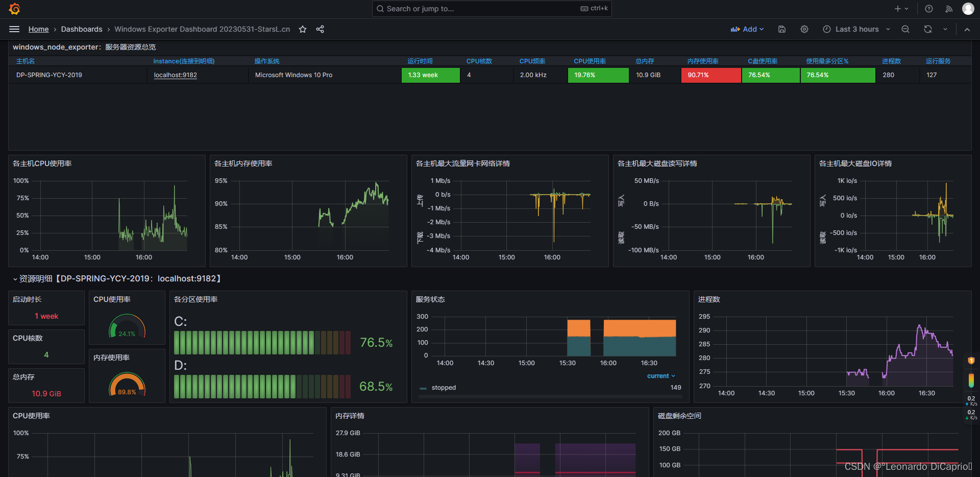Star the Windows Exporter dashboard
The image size is (980, 477).
click(302, 29)
